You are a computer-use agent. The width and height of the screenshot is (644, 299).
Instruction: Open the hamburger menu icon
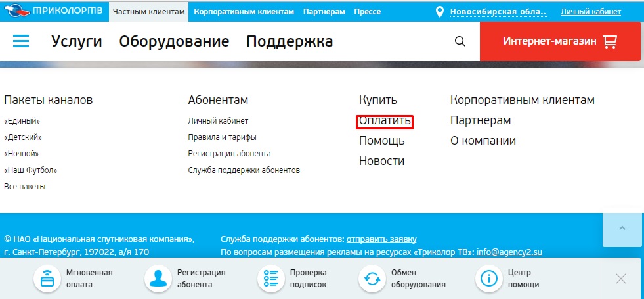tap(21, 41)
